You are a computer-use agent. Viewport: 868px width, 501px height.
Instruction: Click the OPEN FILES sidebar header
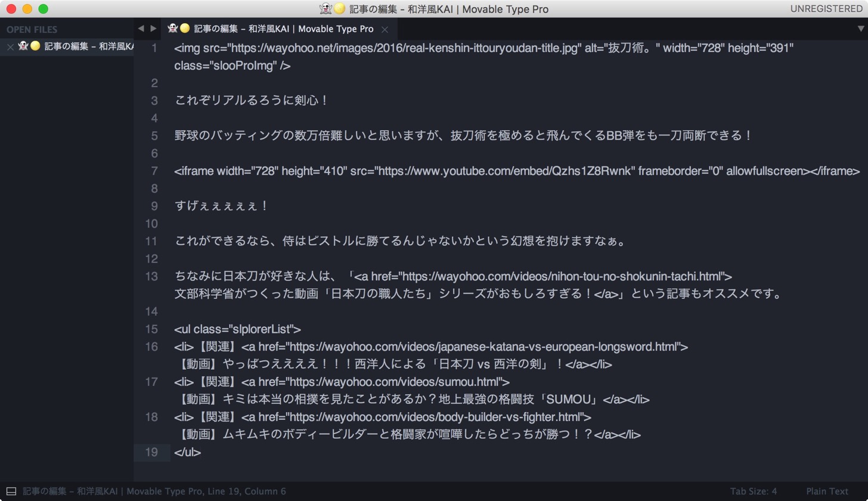[x=32, y=29]
